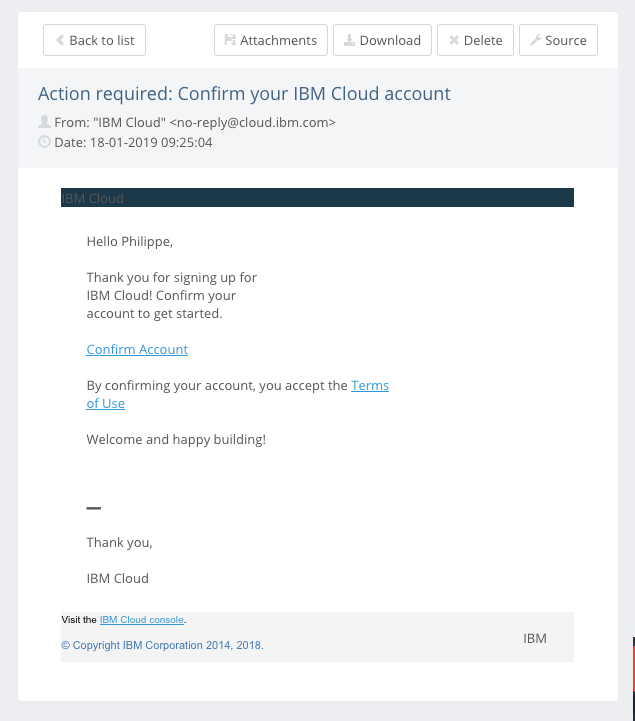Click the dark IBM Cloud header banner
Image resolution: width=635 pixels, height=721 pixels.
tap(317, 198)
